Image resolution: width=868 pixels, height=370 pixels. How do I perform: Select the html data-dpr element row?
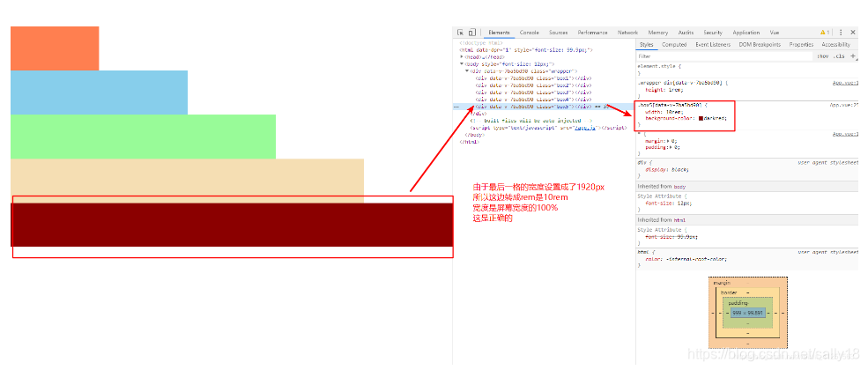pyautogui.click(x=526, y=49)
